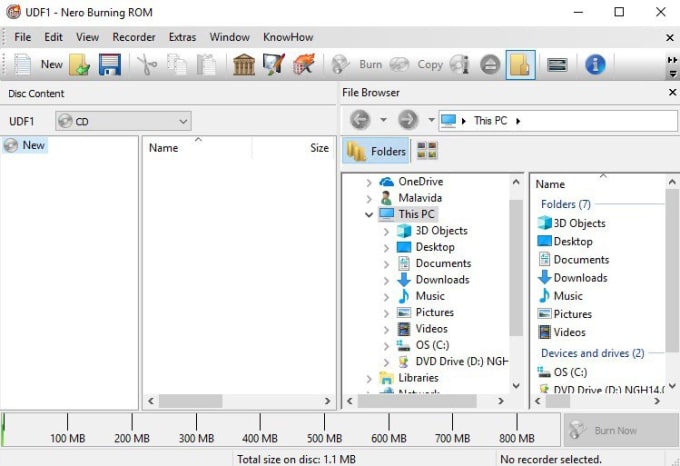The width and height of the screenshot is (680, 466).
Task: Open the View menu
Action: click(x=88, y=37)
